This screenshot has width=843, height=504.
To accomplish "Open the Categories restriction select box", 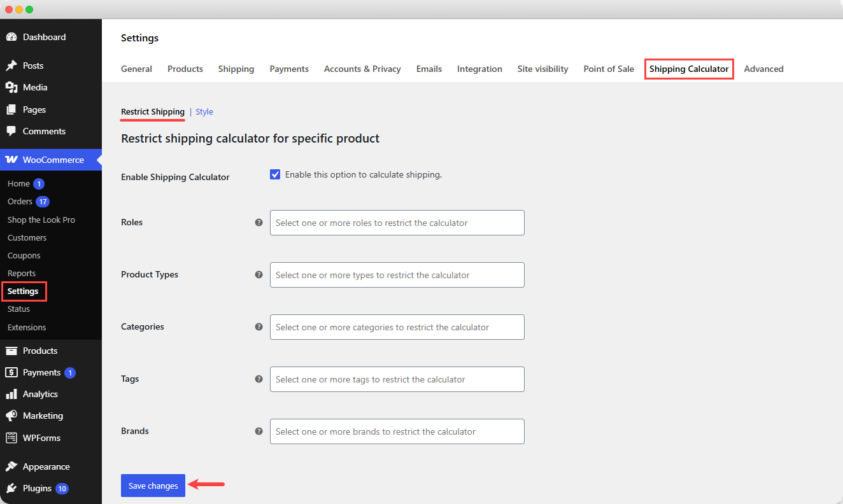I will (x=397, y=327).
